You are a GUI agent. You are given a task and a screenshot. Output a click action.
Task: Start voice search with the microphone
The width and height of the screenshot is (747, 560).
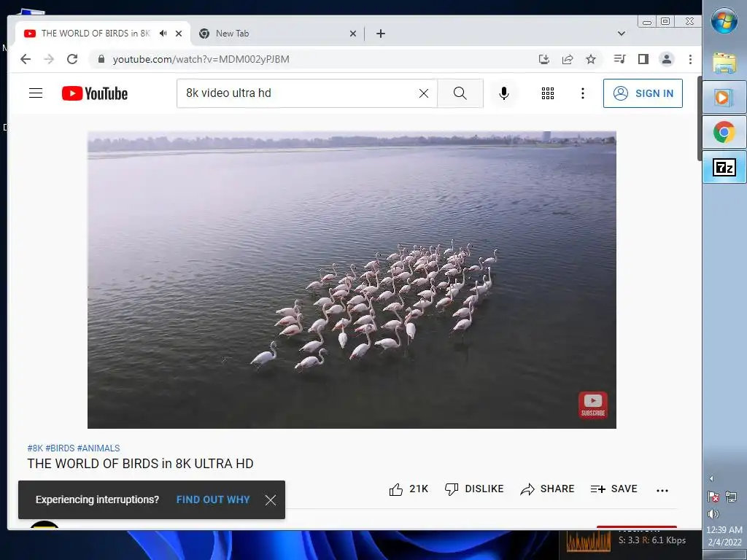click(x=504, y=93)
